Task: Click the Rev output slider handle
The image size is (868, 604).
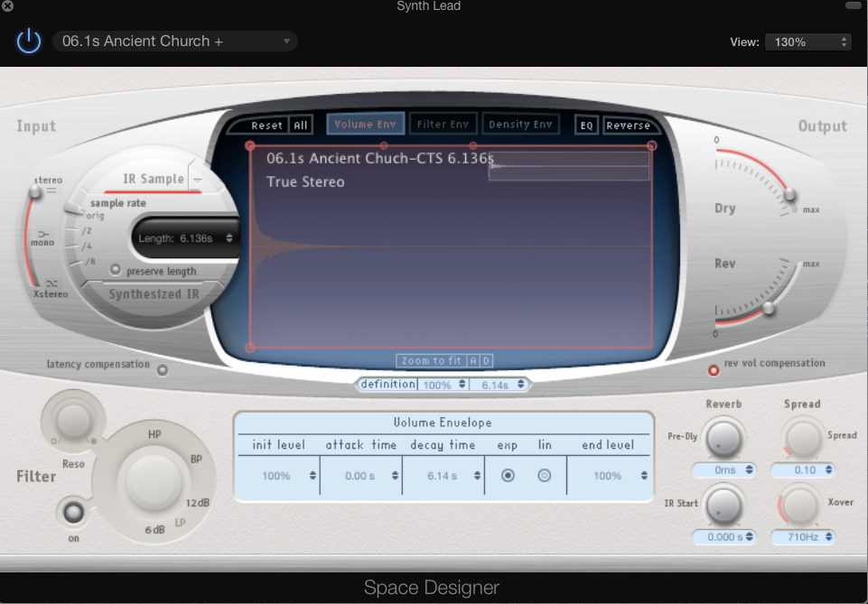Action: pyautogui.click(x=769, y=308)
